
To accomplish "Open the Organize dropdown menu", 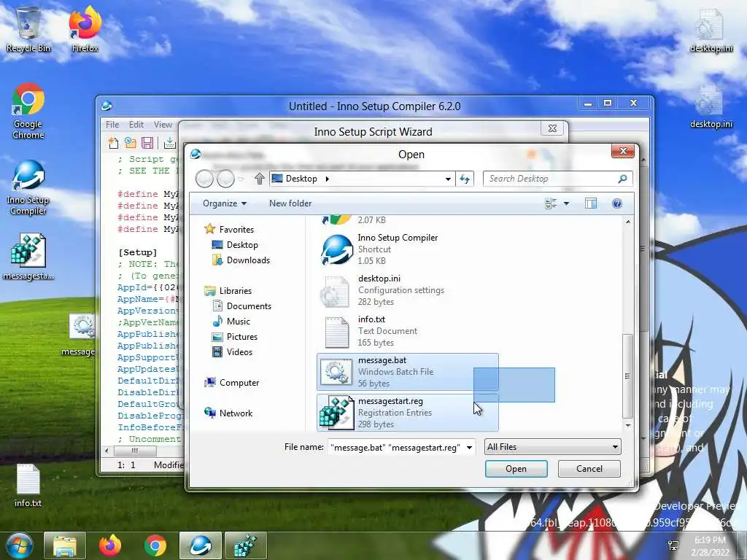I will [225, 203].
